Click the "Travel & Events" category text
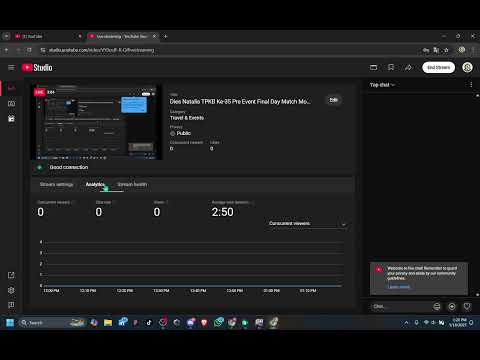Image resolution: width=480 pixels, height=360 pixels. pos(187,118)
